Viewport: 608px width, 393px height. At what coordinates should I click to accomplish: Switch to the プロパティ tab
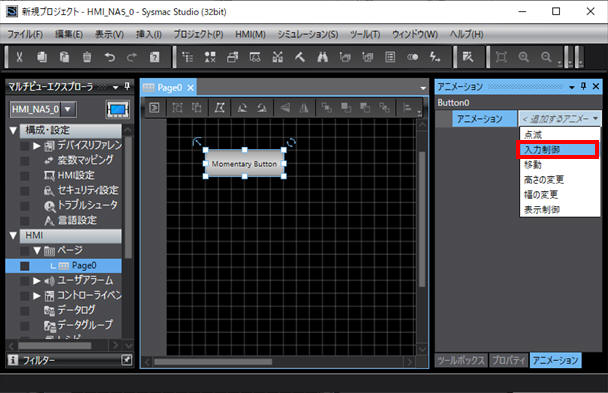[508, 360]
